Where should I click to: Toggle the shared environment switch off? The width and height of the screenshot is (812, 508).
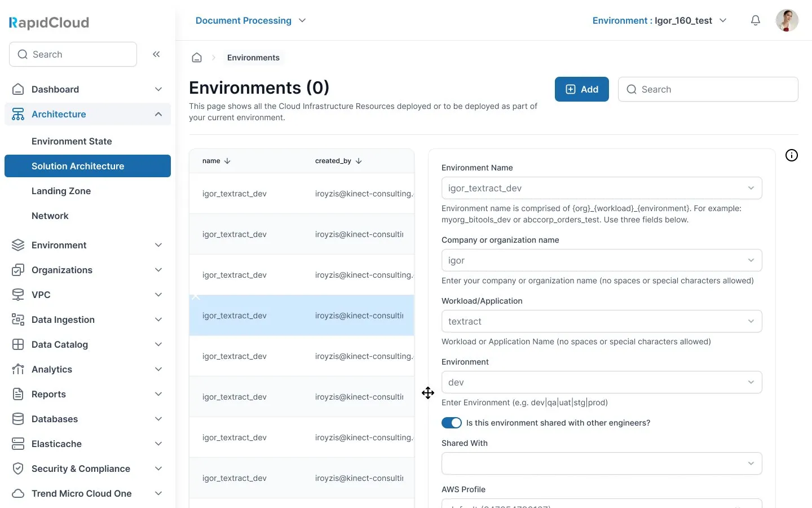[x=452, y=423]
